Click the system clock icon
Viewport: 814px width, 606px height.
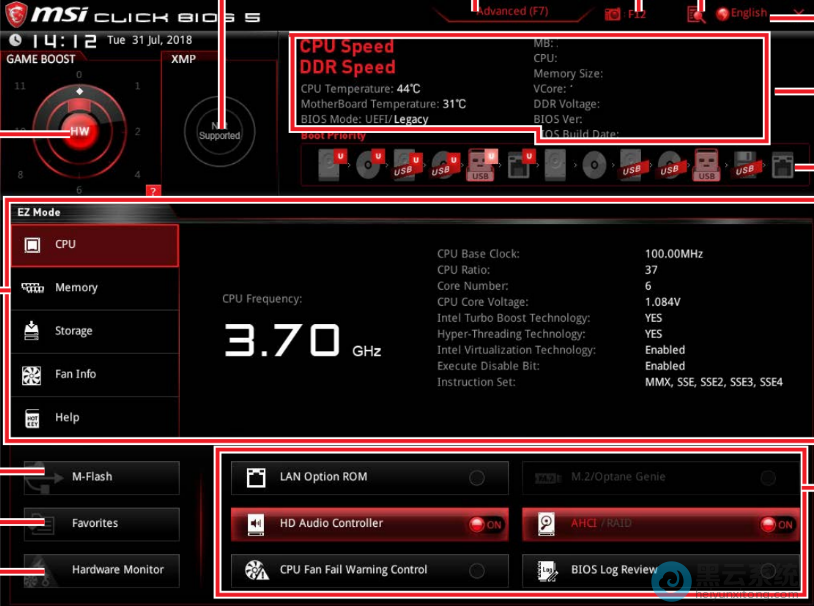pos(14,40)
